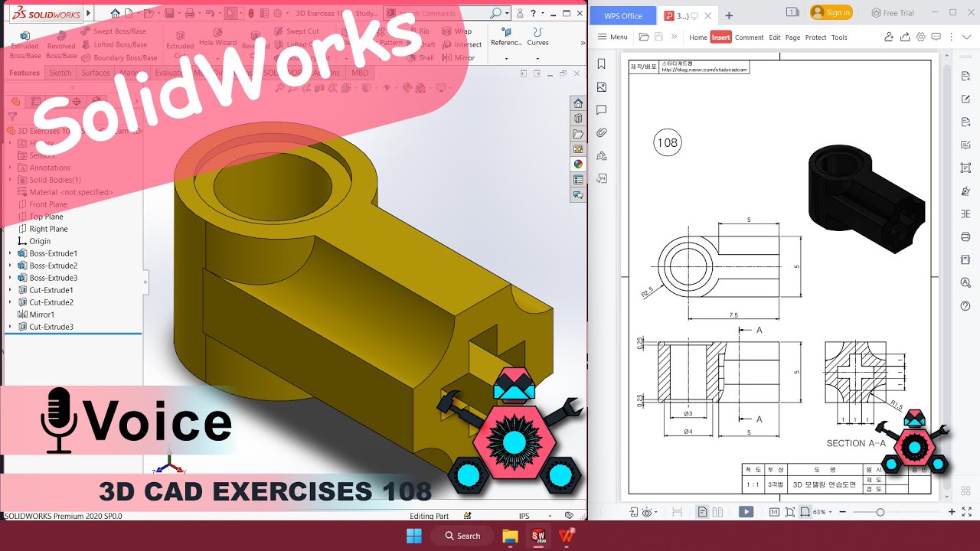Toggle WPS fit width view
Viewport: 980px width, 551px height.
pos(805,512)
